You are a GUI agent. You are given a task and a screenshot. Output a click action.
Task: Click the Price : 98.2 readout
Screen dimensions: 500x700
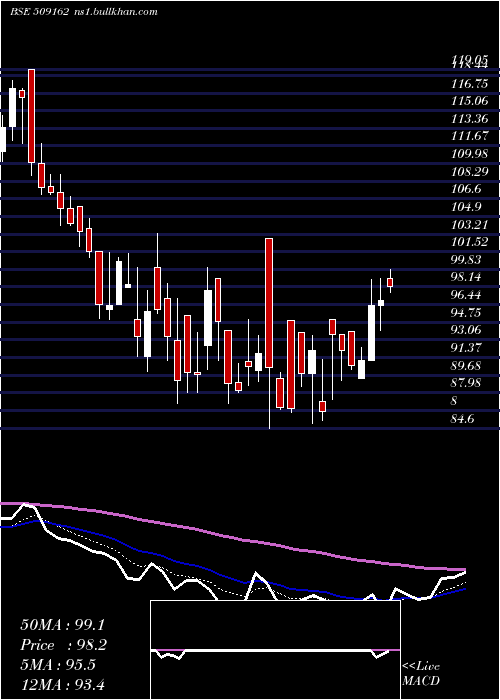tap(64, 645)
